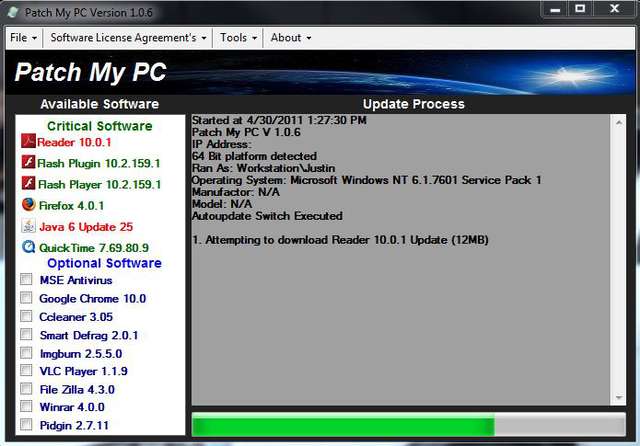Click the Ccleaner 3.05 label
The width and height of the screenshot is (640, 446).
pos(76,317)
